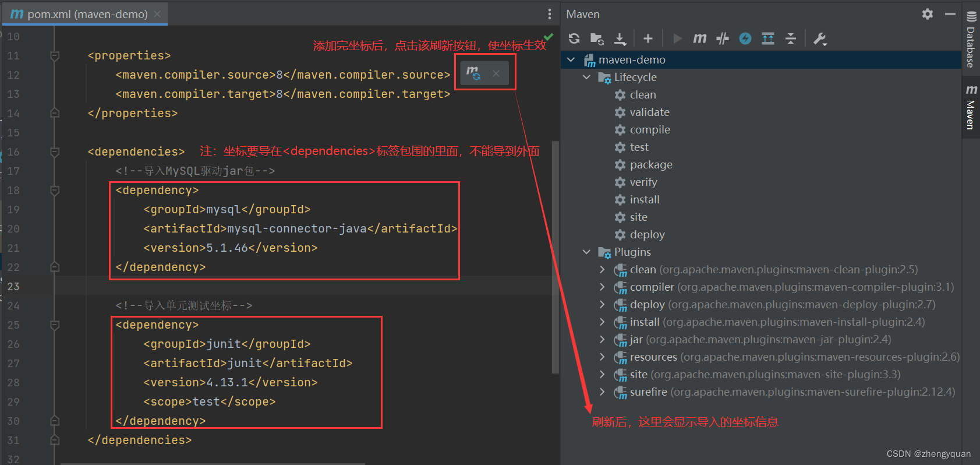
Task: Click Show Dependencies icon in Maven toolbar
Action: point(768,38)
